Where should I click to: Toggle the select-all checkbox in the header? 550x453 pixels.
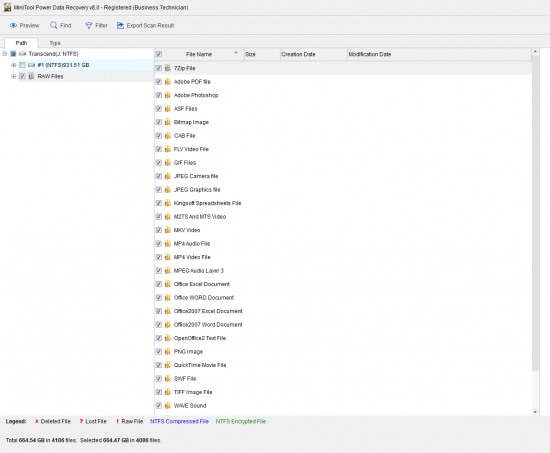pos(159,54)
